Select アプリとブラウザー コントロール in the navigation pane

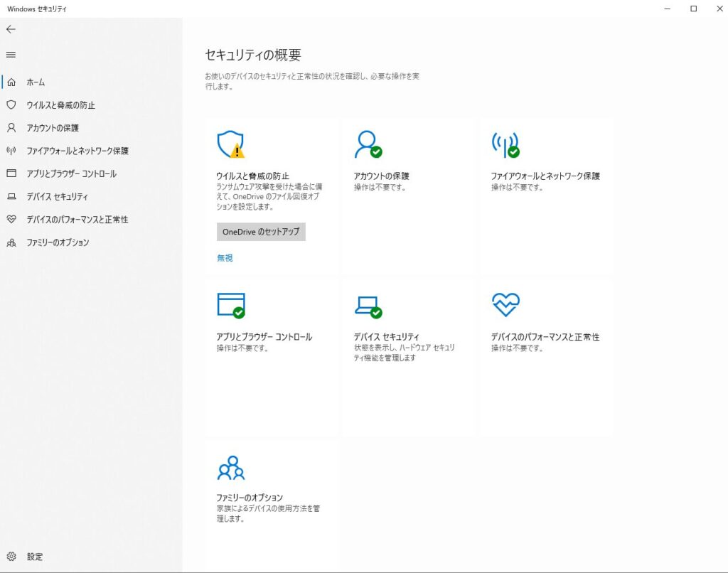point(72,173)
